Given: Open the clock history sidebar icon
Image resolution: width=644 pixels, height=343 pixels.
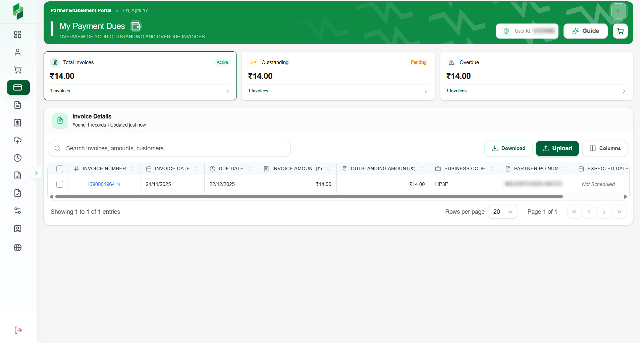Looking at the screenshot, I should pyautogui.click(x=17, y=158).
